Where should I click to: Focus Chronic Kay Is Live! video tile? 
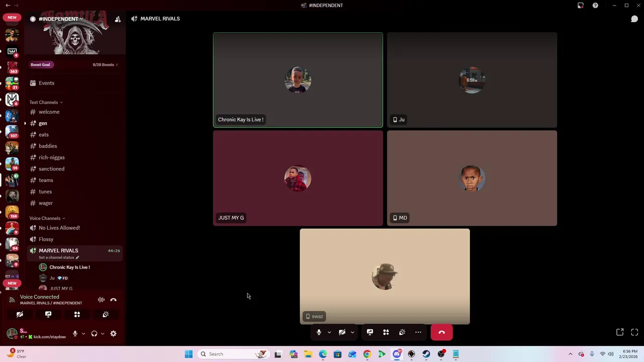(298, 80)
